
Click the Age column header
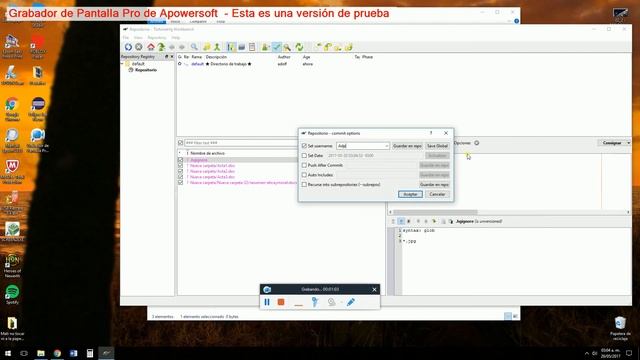[307, 57]
